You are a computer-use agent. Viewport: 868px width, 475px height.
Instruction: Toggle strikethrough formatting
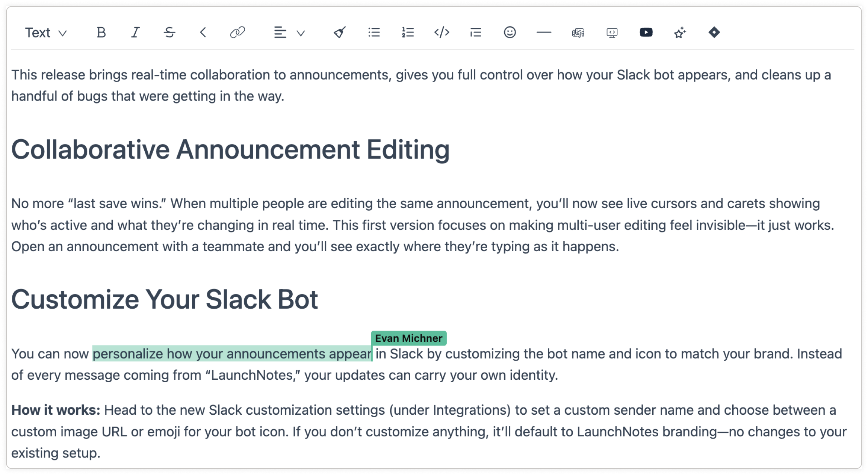point(170,33)
